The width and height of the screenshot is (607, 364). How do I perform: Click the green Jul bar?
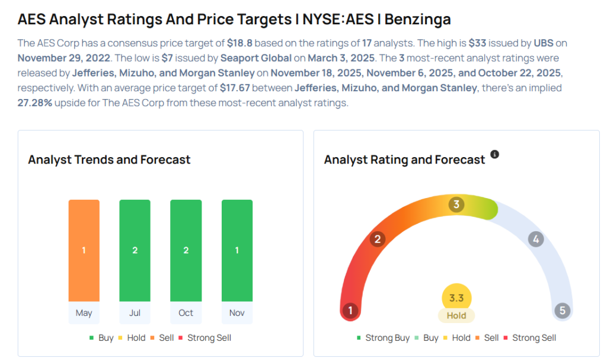tap(135, 250)
